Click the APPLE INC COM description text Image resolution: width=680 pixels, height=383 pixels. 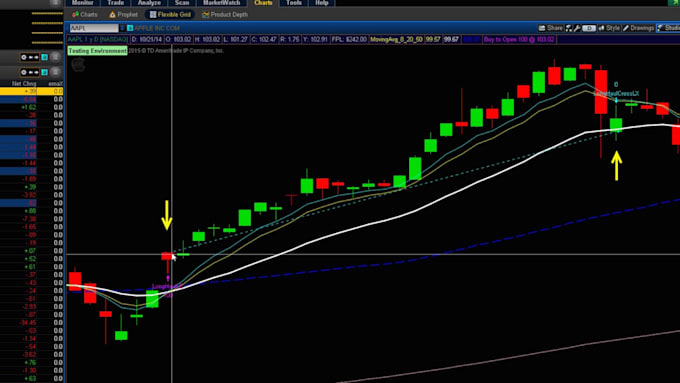pyautogui.click(x=157, y=28)
